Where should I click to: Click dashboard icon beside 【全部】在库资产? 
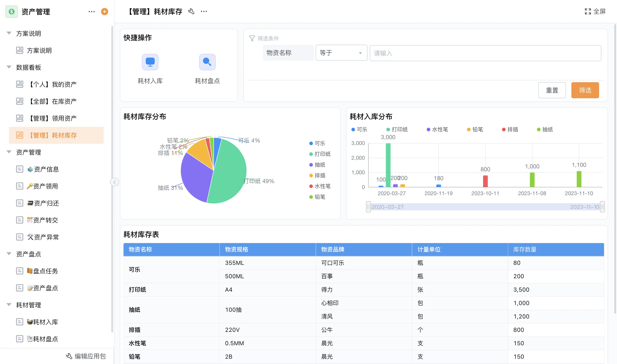tap(20, 101)
